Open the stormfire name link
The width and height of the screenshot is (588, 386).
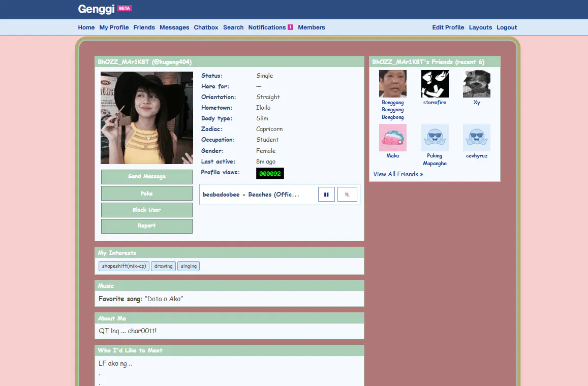pos(435,102)
